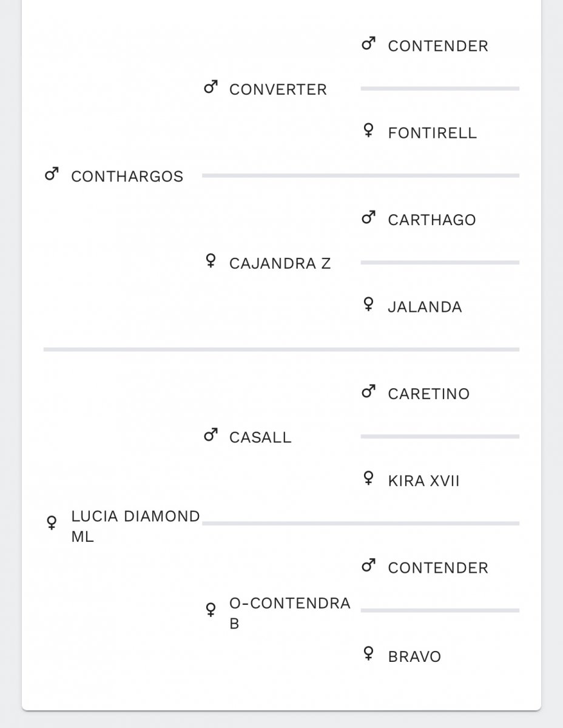Click the male icon next to CONVERTER

point(211,88)
